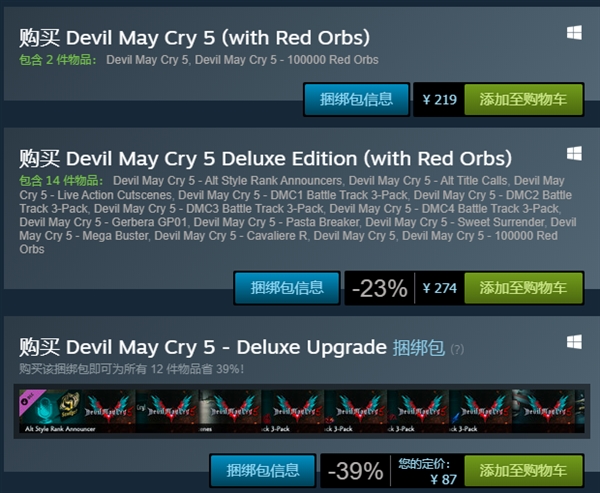Viewport: 600px width, 493px height.
Task: Click the blue 捆绑包 link in Deluxe Upgrade title
Action: coord(419,347)
